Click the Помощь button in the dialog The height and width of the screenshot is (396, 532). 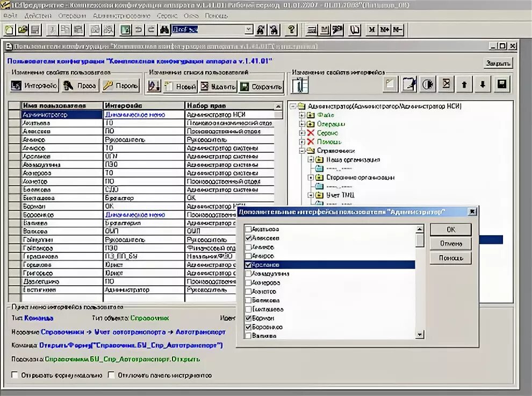point(450,258)
